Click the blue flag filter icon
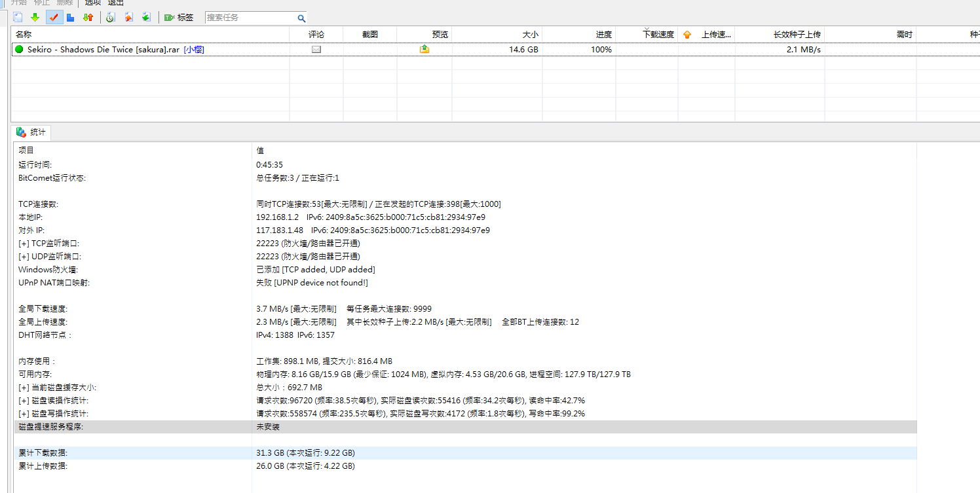980x493 pixels. click(71, 18)
